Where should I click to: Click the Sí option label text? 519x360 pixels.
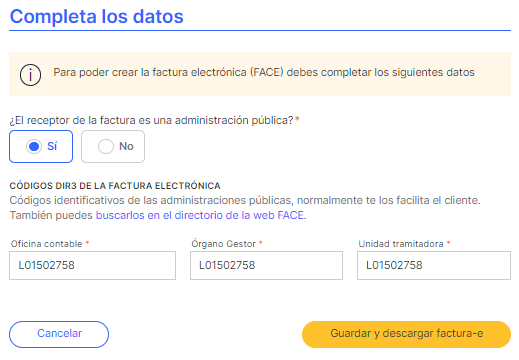click(52, 146)
